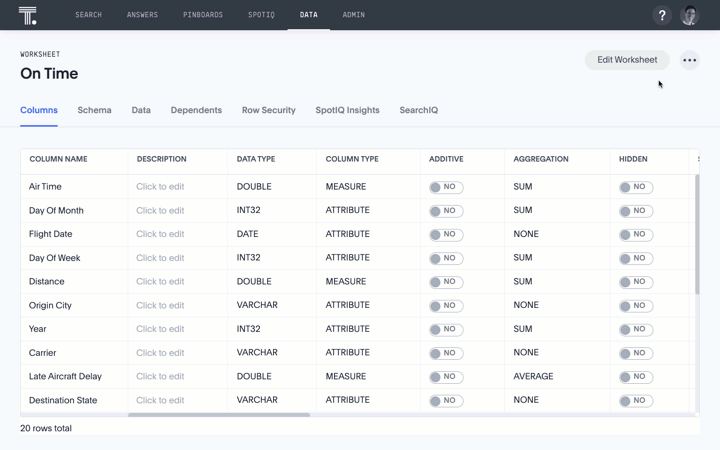This screenshot has width=720, height=450.
Task: Open Aggregation AVERAGE for Late Aircraft Delay
Action: click(x=533, y=376)
